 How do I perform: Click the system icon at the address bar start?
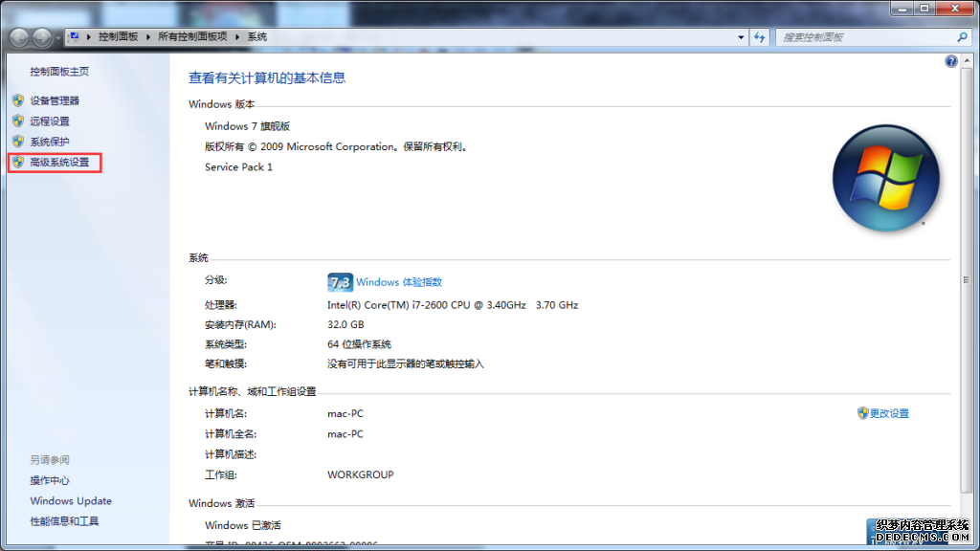tap(74, 36)
